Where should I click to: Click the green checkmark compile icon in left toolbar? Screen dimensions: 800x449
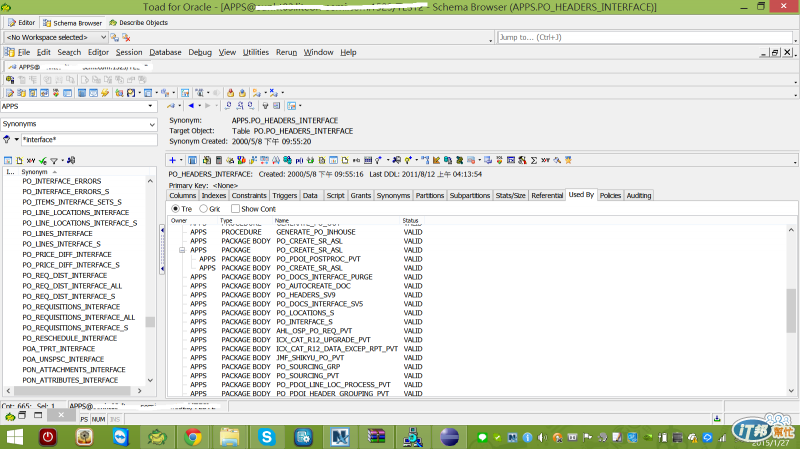coord(43,160)
